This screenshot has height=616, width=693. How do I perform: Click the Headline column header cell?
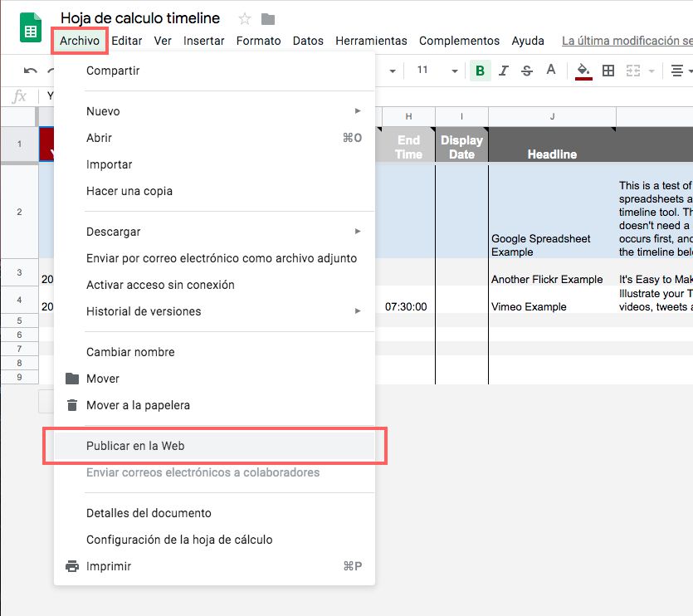(553, 144)
